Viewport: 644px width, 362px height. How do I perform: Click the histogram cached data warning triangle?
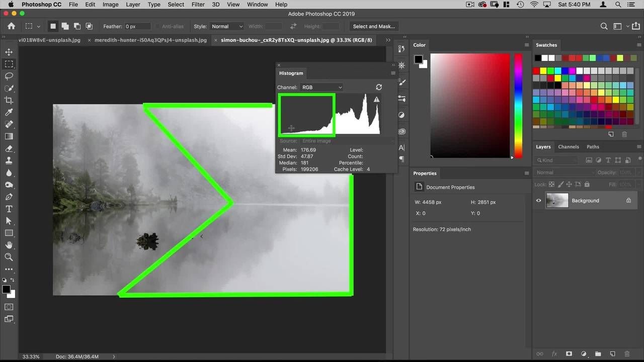coord(376,100)
